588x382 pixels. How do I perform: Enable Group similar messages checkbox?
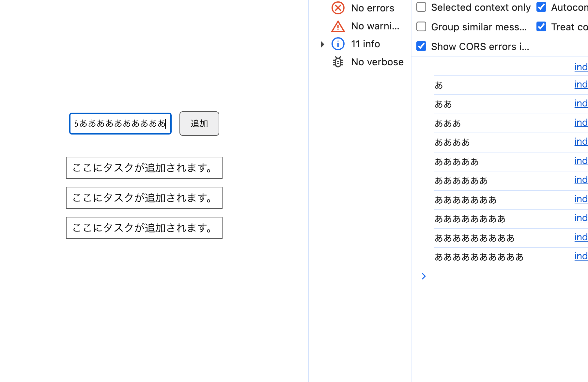click(421, 26)
